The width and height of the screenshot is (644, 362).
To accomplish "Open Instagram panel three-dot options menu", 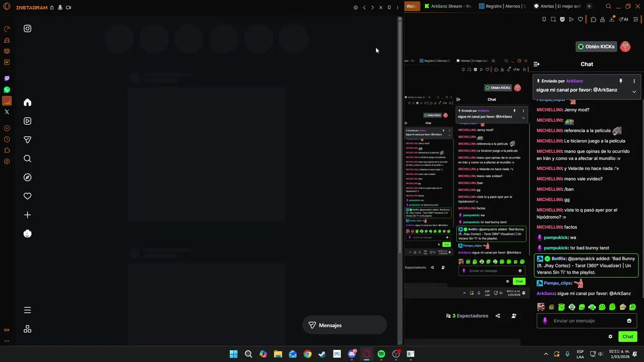I will pos(397,8).
